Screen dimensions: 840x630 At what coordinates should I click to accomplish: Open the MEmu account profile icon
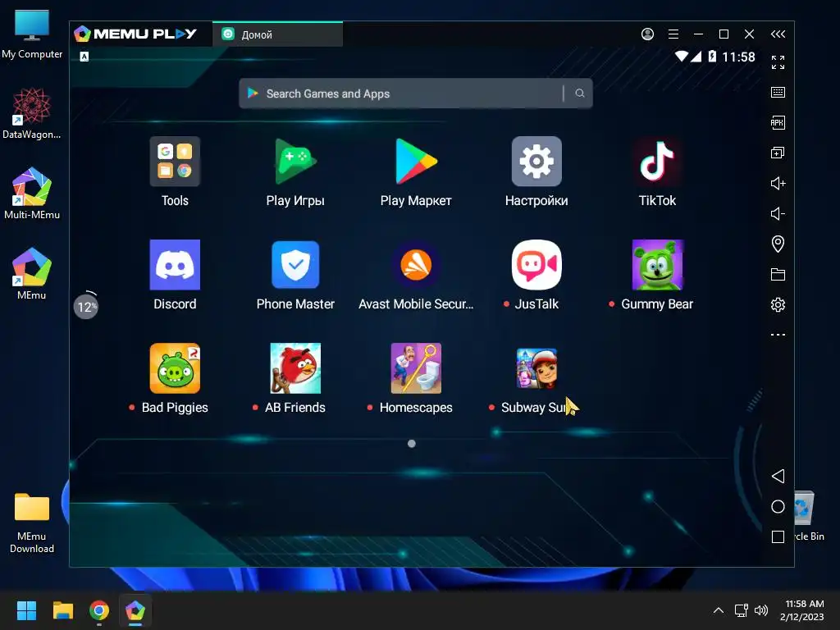click(647, 34)
